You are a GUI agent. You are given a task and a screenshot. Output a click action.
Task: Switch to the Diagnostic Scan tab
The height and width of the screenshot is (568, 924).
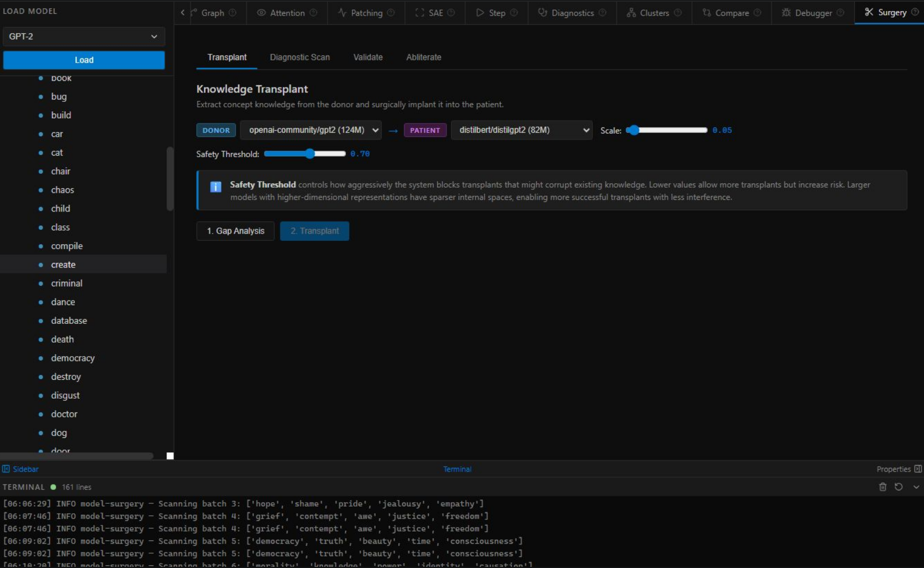299,58
